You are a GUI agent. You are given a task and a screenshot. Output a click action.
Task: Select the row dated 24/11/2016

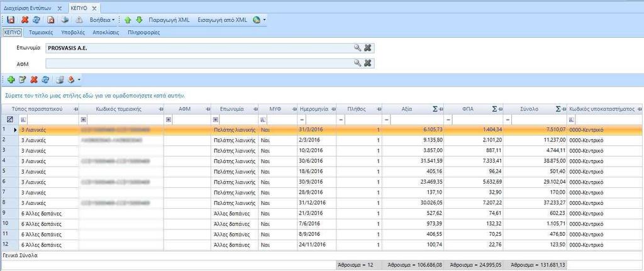[x=321, y=245]
